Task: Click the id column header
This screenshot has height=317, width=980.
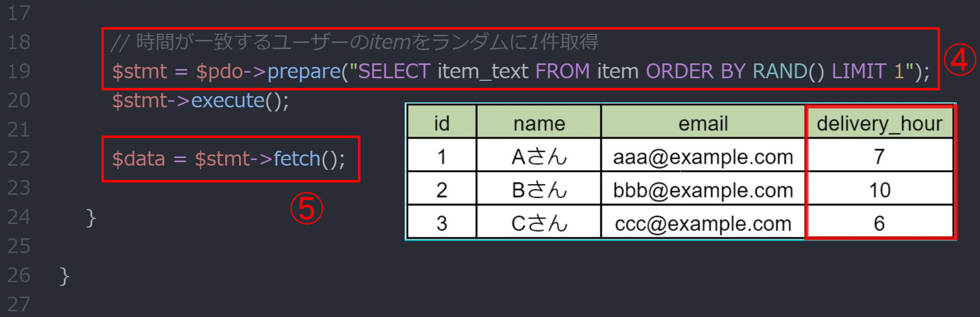Action: coord(441,123)
